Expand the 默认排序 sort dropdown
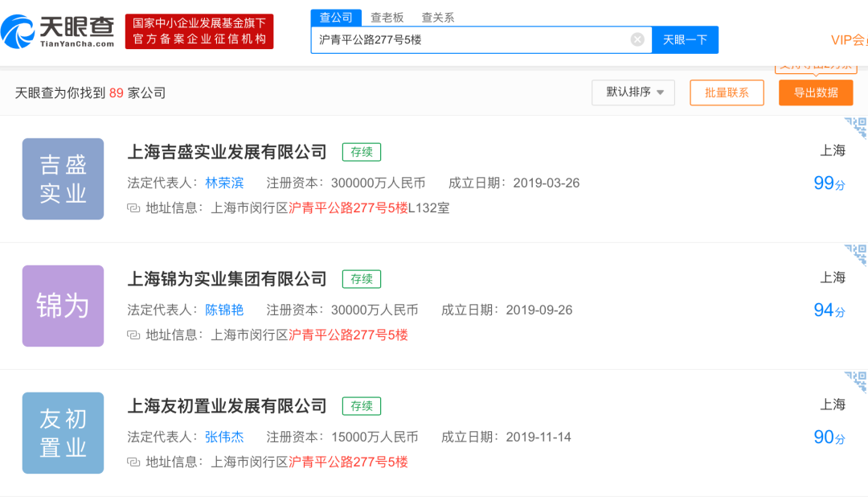This screenshot has width=868, height=497. pos(633,92)
